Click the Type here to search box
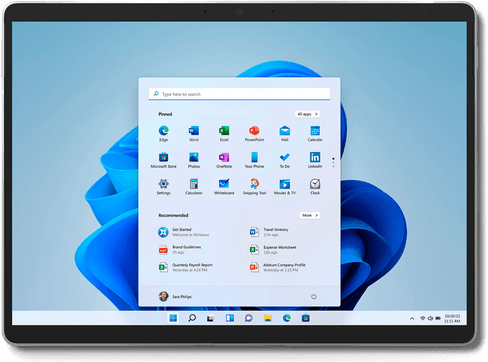 (x=239, y=94)
